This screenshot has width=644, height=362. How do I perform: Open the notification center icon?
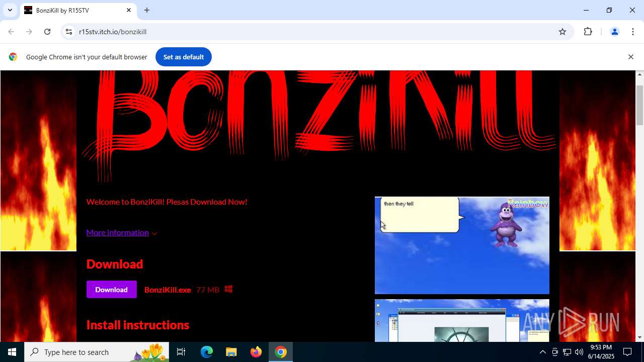click(x=627, y=352)
